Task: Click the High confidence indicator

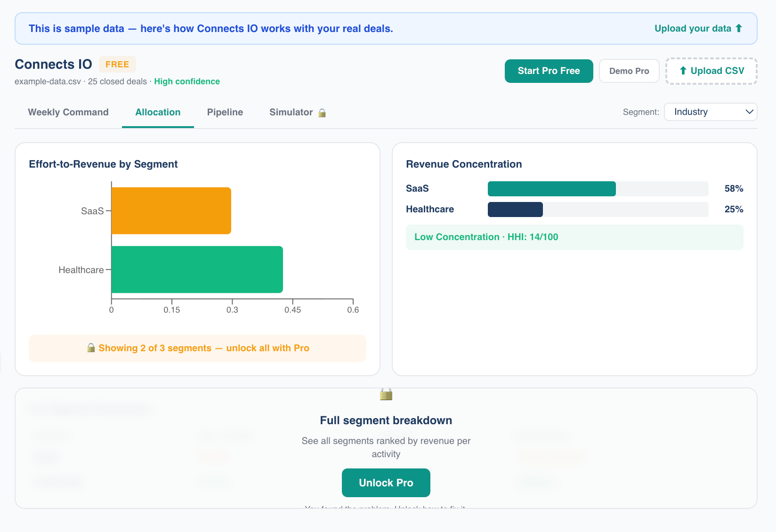Action: [187, 81]
